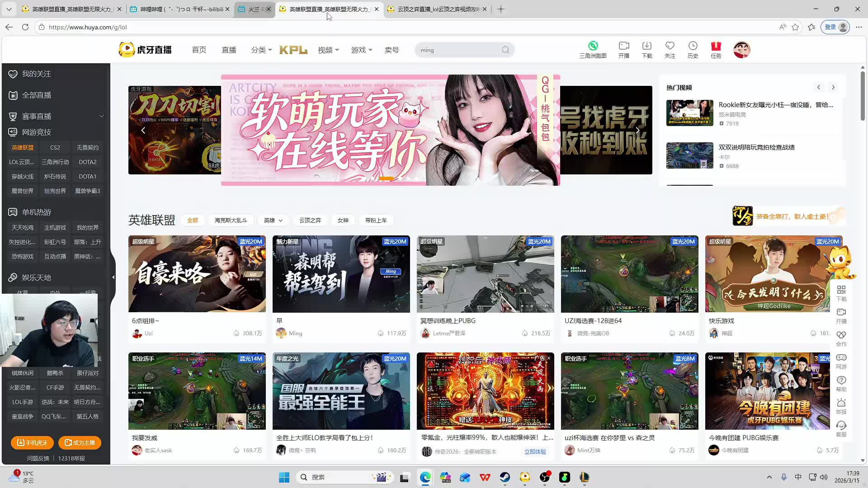Select the 全部 filter under 英雄联盟
This screenshot has width=868, height=488.
[193, 221]
